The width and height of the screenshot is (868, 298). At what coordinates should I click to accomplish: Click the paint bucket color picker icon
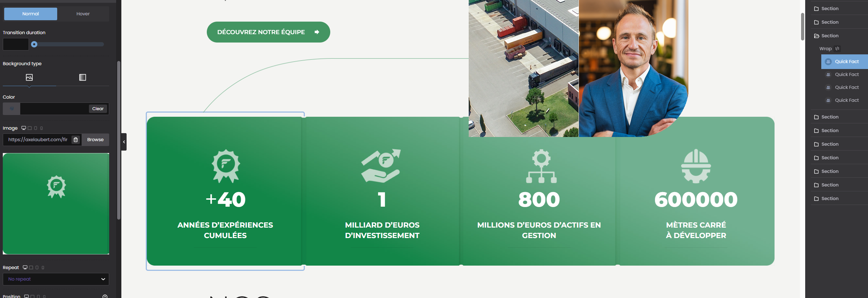(12, 109)
